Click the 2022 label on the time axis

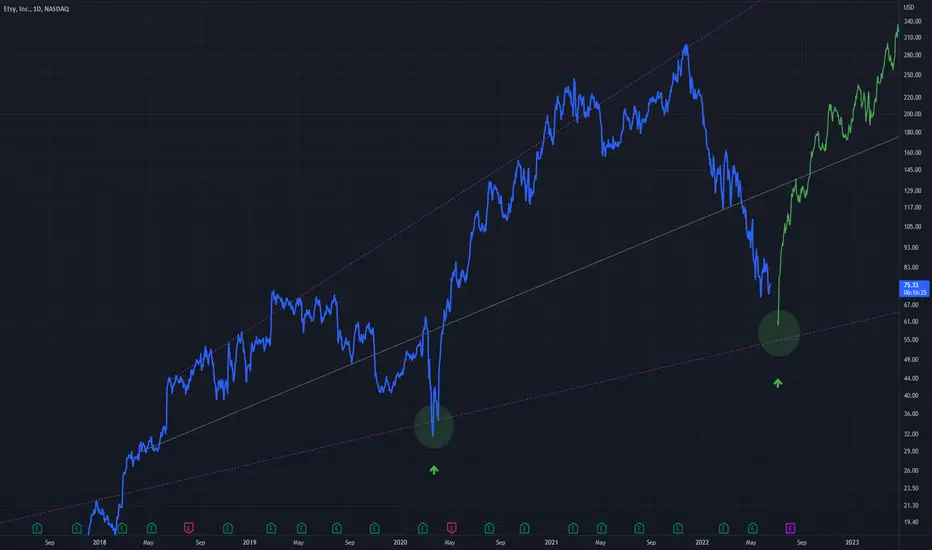click(x=702, y=542)
